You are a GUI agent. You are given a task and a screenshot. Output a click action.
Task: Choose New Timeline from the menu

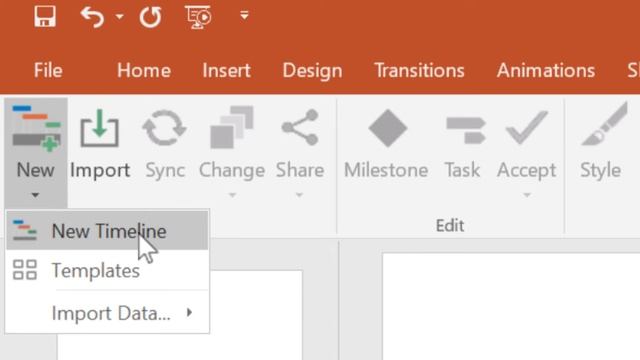(107, 231)
